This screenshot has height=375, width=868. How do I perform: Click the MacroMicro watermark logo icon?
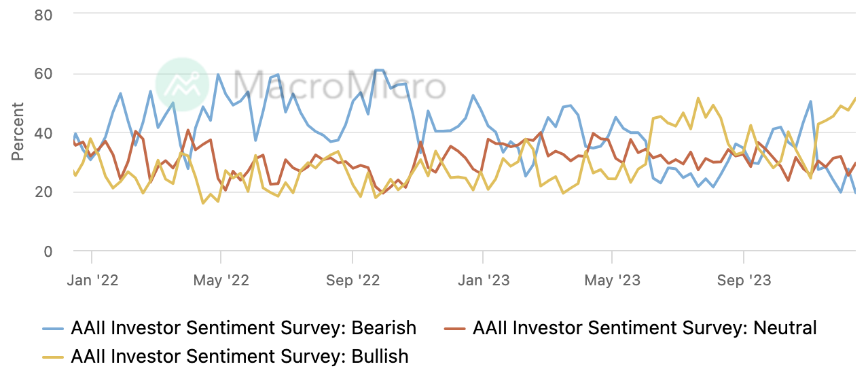pos(182,85)
